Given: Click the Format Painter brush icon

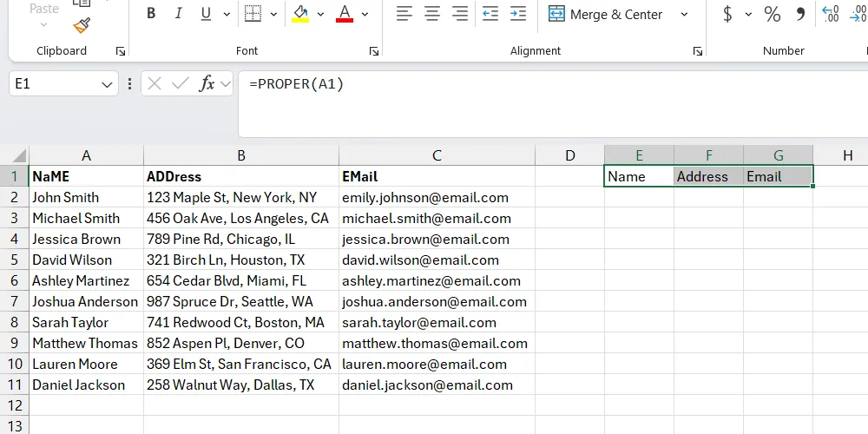Looking at the screenshot, I should pyautogui.click(x=82, y=25).
